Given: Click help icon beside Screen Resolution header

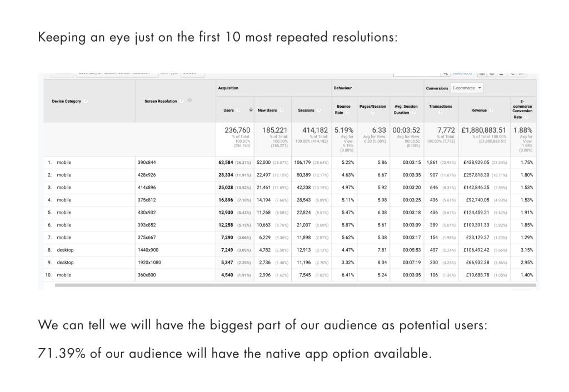Looking at the screenshot, I should (x=182, y=101).
